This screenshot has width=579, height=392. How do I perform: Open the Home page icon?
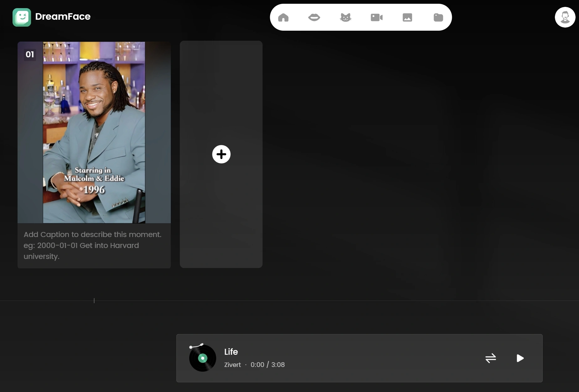tap(283, 18)
